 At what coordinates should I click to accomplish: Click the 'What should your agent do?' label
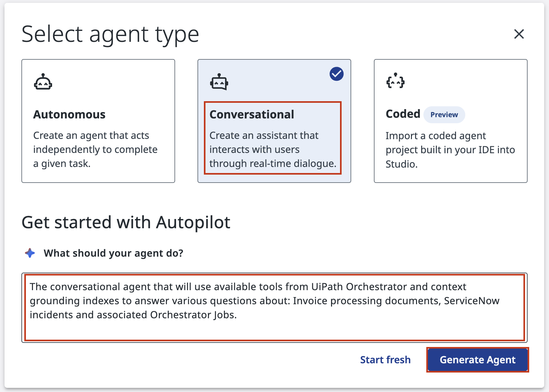click(x=113, y=253)
